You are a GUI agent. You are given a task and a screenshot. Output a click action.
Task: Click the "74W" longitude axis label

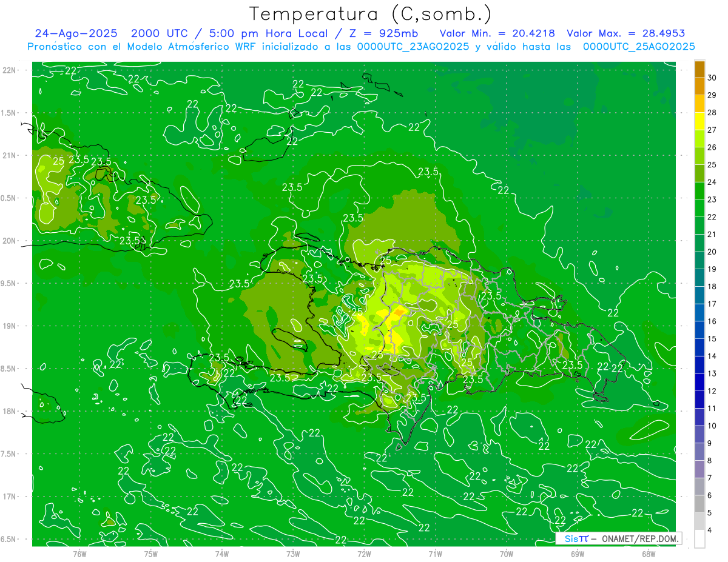point(222,554)
